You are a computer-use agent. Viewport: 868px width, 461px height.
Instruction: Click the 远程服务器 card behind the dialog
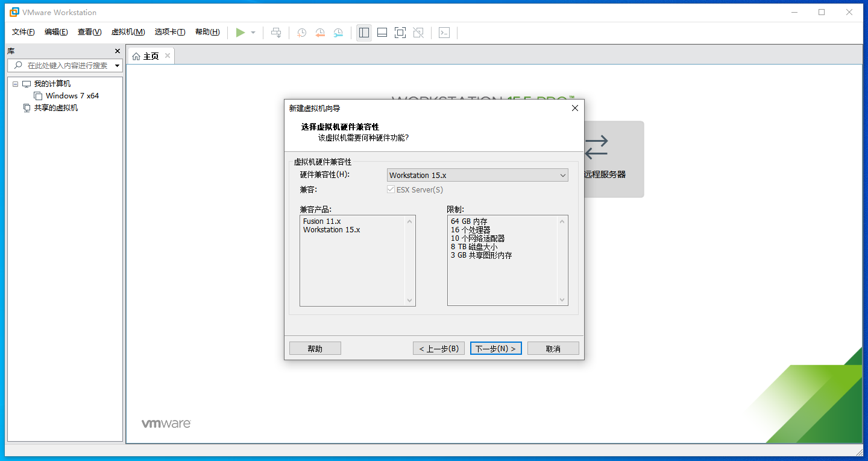[614, 159]
